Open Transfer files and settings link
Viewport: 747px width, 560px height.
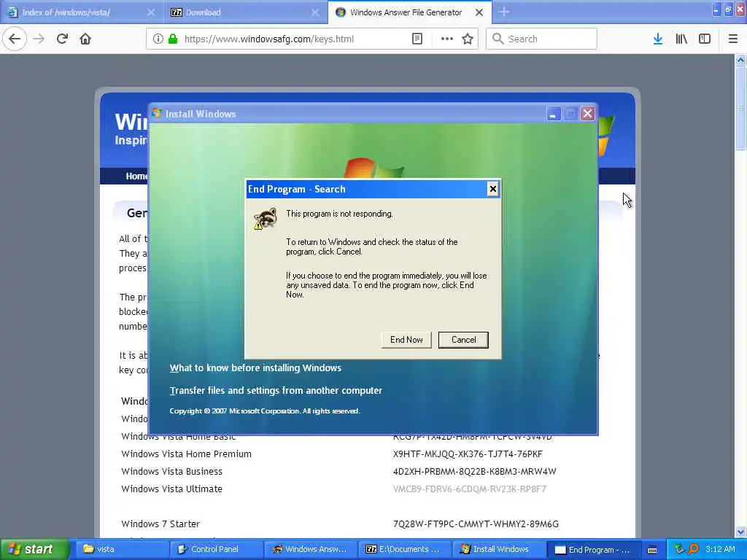(x=276, y=391)
